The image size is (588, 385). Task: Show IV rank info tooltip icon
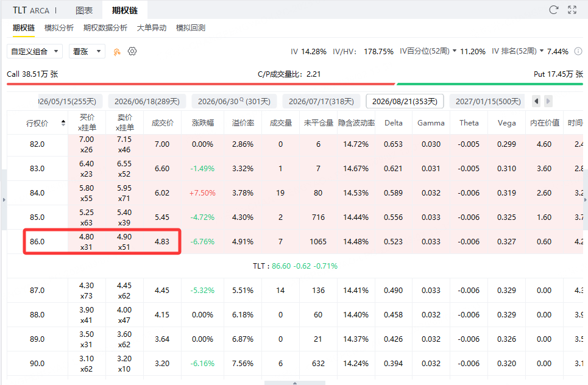pos(578,51)
